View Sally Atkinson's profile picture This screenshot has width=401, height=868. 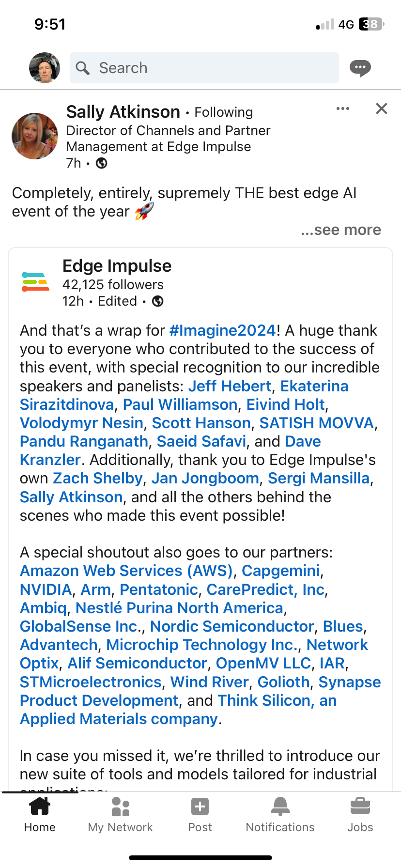[35, 137]
